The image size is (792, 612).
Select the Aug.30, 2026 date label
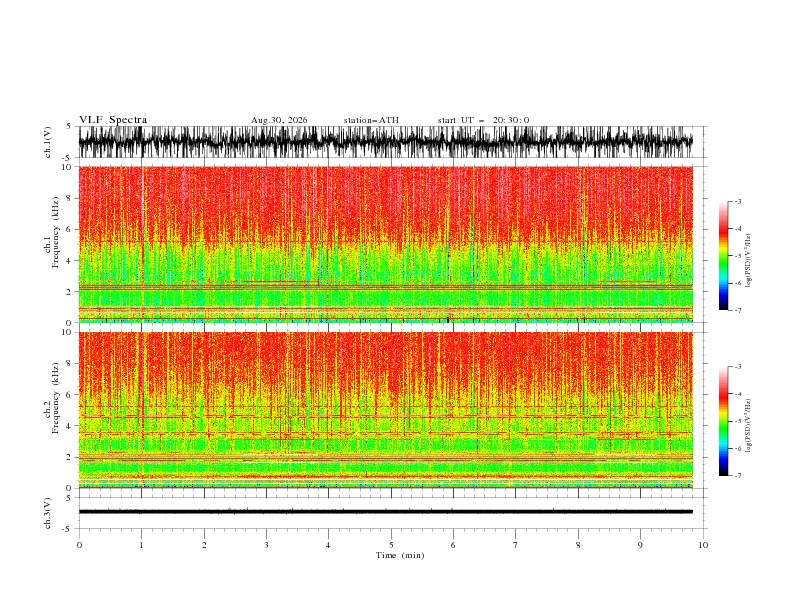point(279,120)
